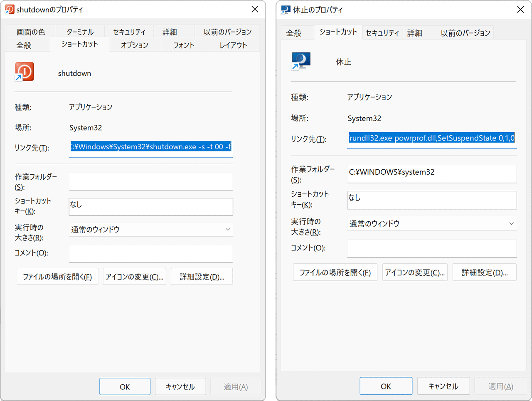The width and height of the screenshot is (532, 401).
Task: Open 詳細設定 in 休止 properties
Action: click(485, 272)
